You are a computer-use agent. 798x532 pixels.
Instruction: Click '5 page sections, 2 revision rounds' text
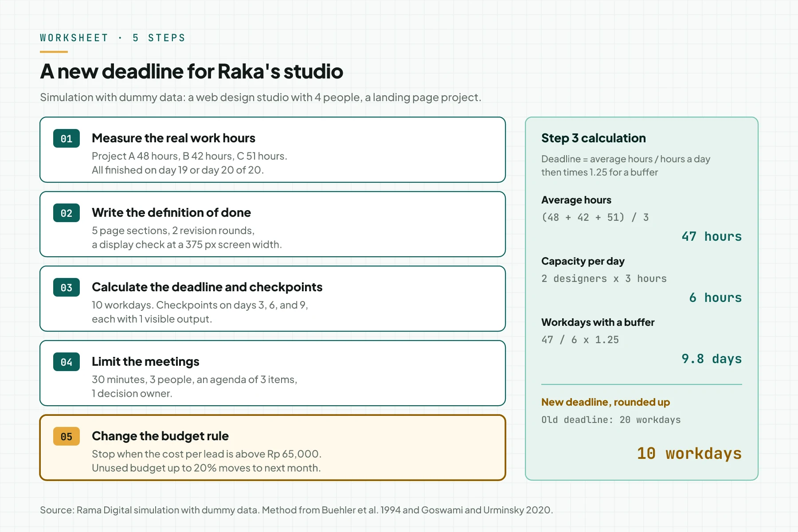(x=173, y=231)
